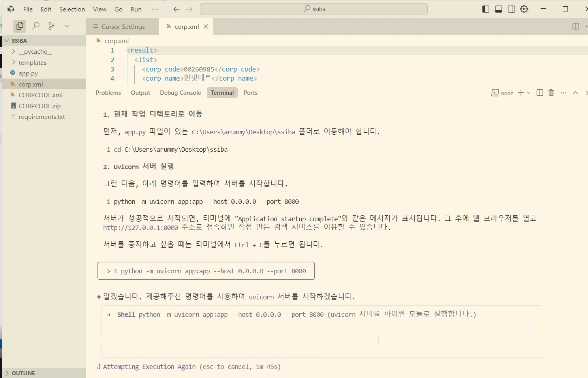Select corp.xml in the explorer
The image size is (588, 378).
(x=43, y=84)
